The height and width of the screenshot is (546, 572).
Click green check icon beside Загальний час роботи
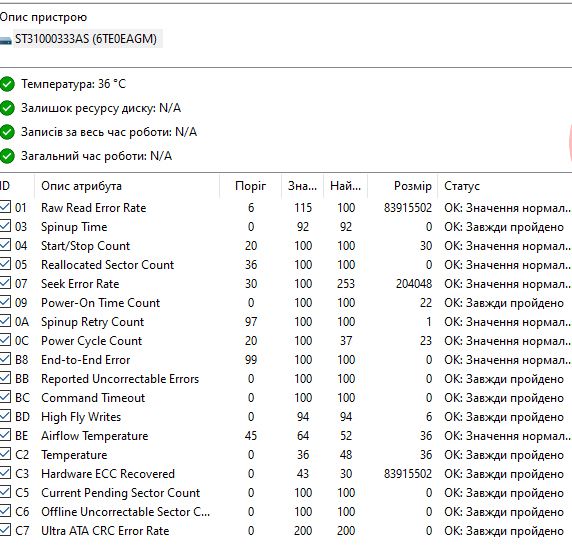point(7,156)
